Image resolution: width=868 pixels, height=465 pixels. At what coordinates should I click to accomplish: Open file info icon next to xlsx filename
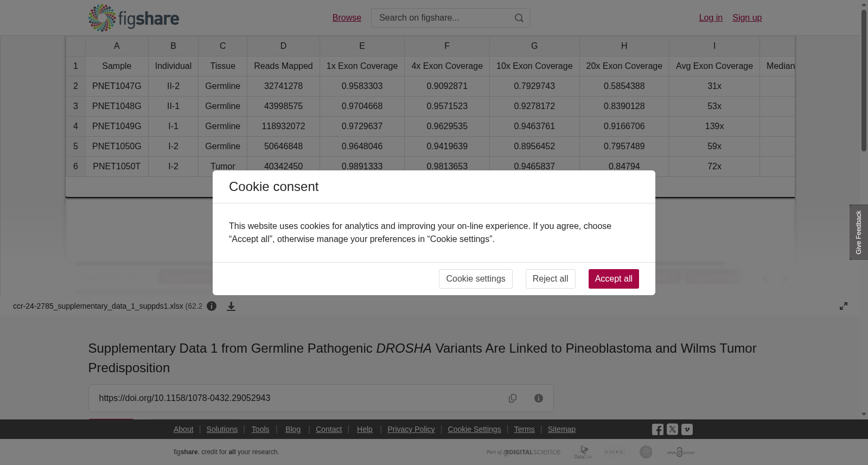click(212, 306)
